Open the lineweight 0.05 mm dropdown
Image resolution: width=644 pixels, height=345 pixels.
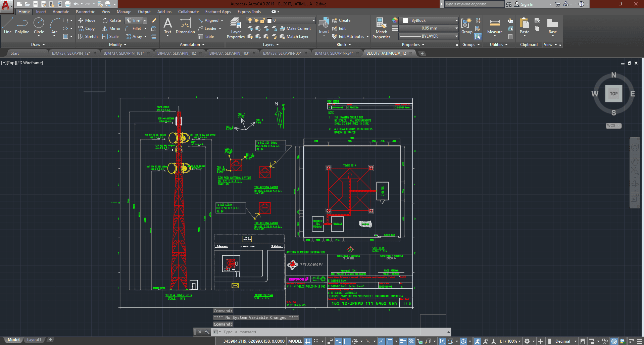(429, 28)
